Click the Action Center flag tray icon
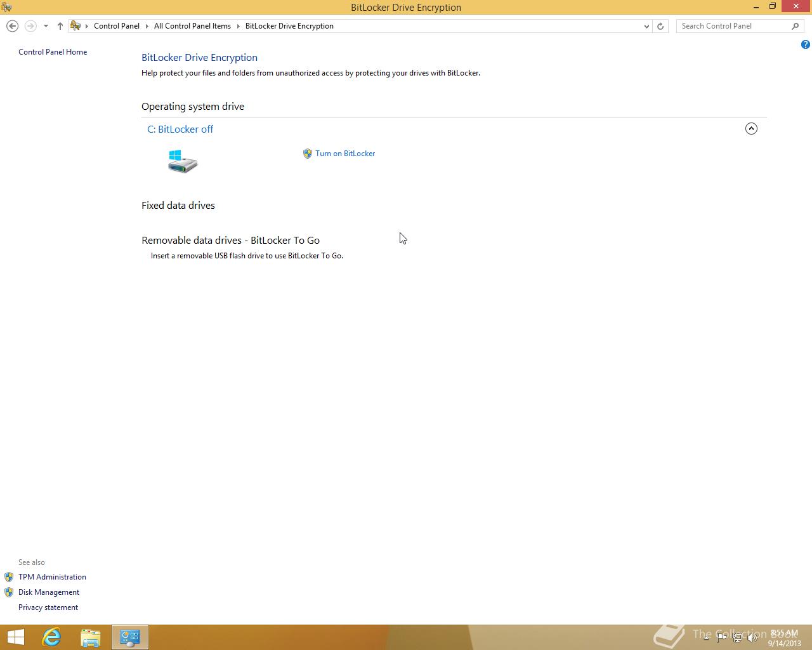Image resolution: width=812 pixels, height=650 pixels. pyautogui.click(x=722, y=638)
